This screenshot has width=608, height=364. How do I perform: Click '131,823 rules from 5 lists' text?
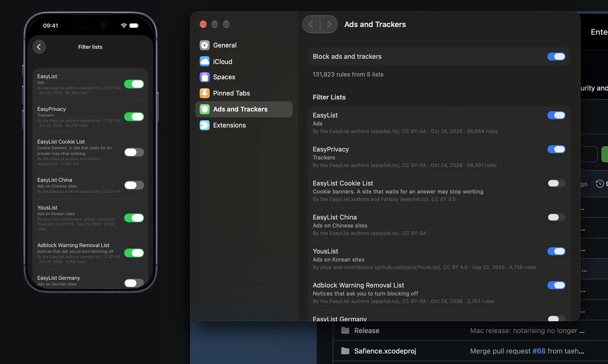pos(348,74)
